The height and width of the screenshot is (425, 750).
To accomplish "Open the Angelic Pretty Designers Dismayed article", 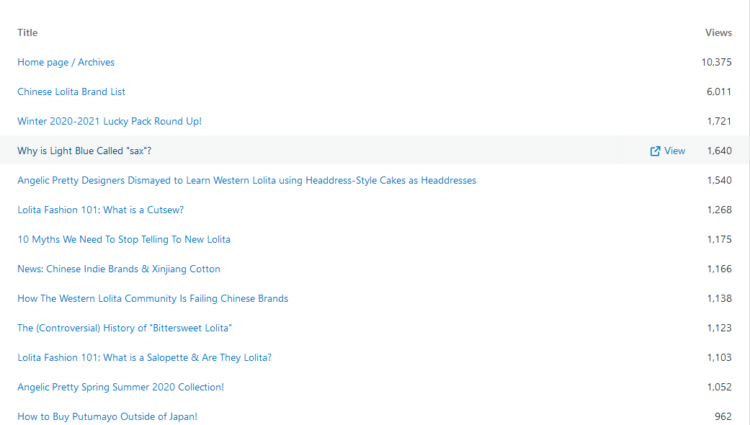I will (246, 180).
